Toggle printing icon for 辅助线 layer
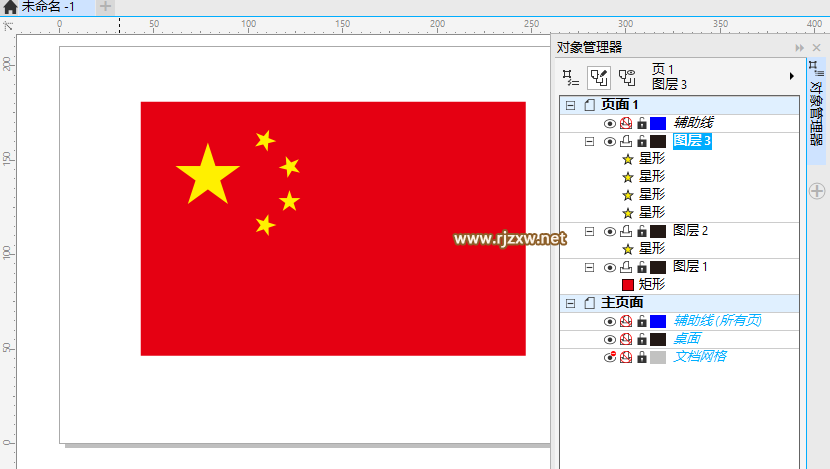Image resolution: width=830 pixels, height=469 pixels. pyautogui.click(x=626, y=123)
